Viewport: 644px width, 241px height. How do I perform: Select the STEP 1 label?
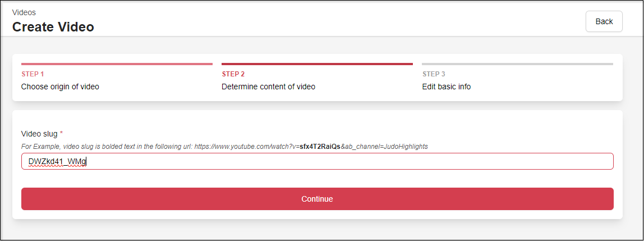point(33,74)
